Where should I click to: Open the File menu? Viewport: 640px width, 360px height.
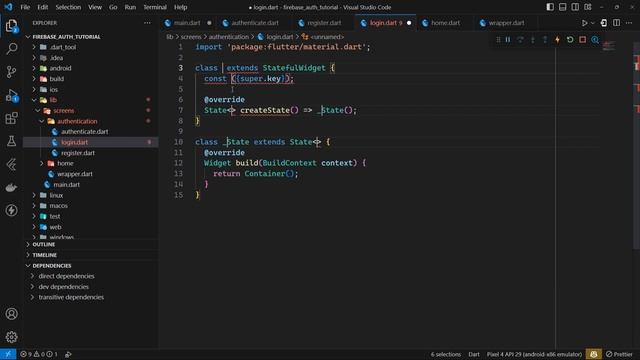25,7
